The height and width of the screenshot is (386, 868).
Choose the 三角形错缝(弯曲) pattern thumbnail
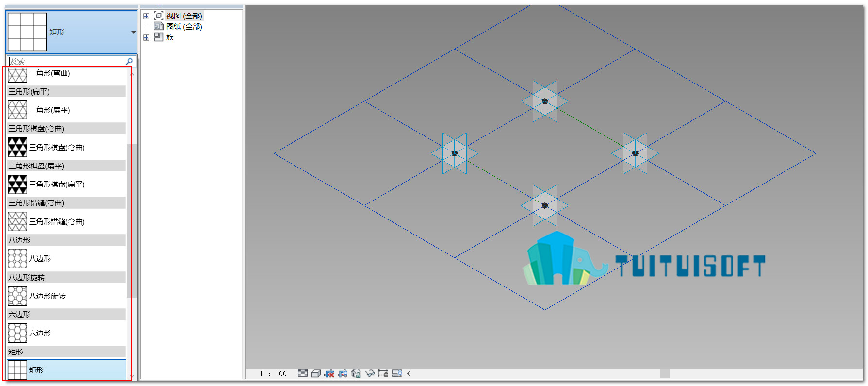coord(17,221)
